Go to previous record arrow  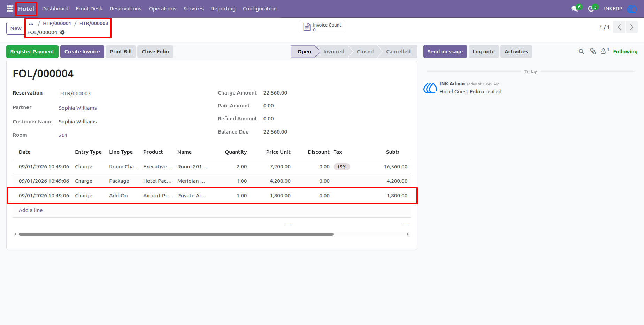(619, 27)
